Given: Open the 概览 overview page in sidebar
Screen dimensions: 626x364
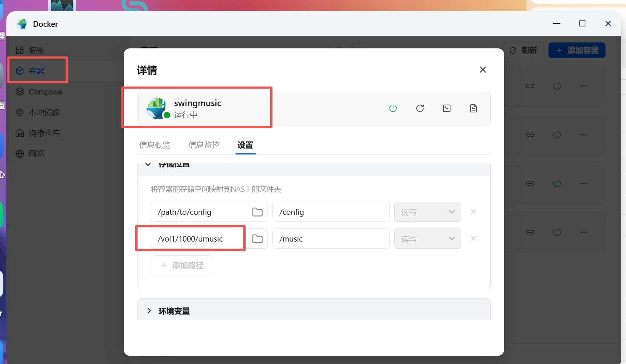Looking at the screenshot, I should pos(30,50).
